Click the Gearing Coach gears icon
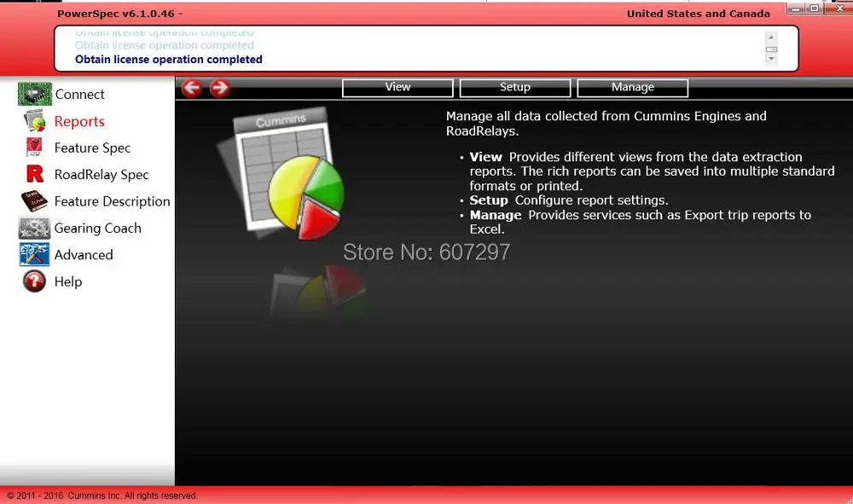853x504 pixels. pos(34,228)
